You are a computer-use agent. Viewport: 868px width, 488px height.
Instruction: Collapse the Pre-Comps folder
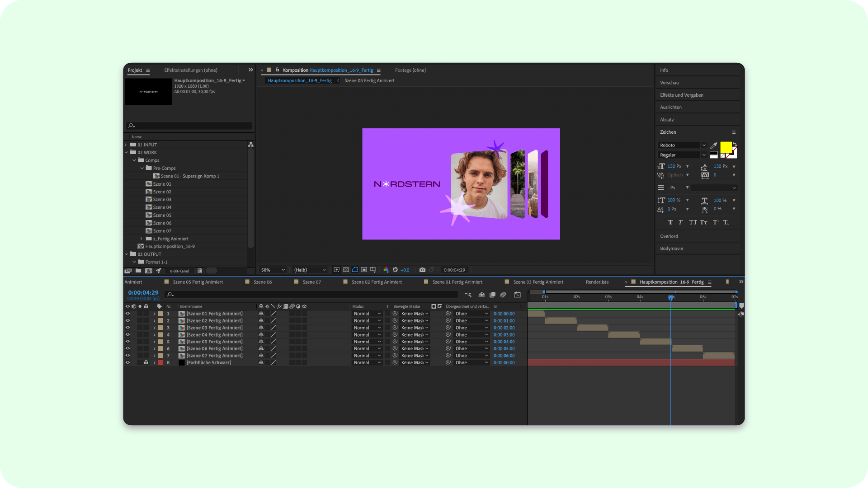click(x=142, y=168)
